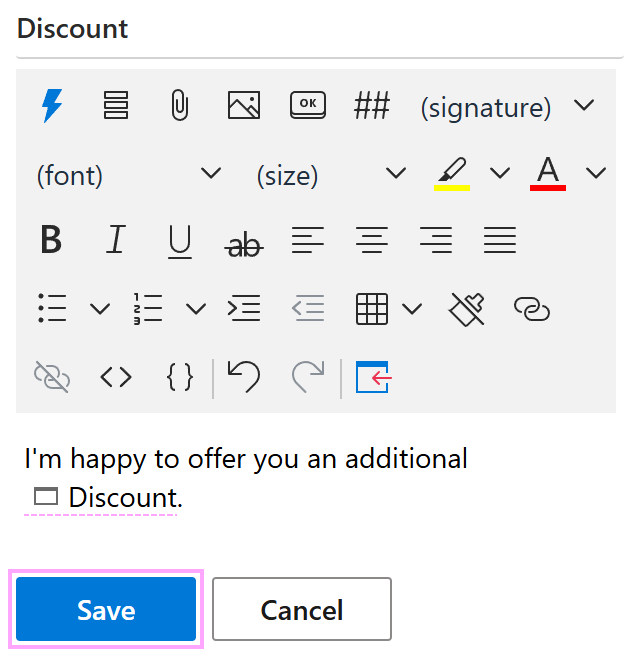Image resolution: width=638 pixels, height=656 pixels.
Task: Insert a picture with the image icon
Action: tap(243, 105)
